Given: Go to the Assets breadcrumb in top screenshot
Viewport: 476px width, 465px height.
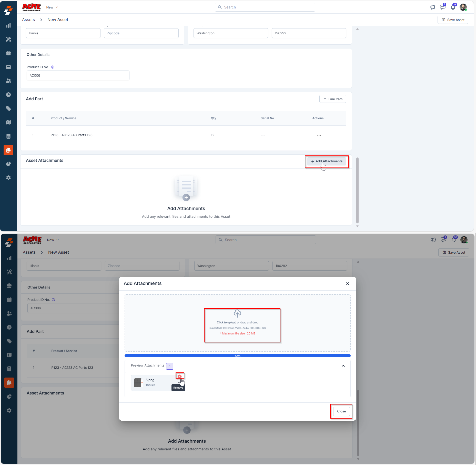Looking at the screenshot, I should (28, 20).
